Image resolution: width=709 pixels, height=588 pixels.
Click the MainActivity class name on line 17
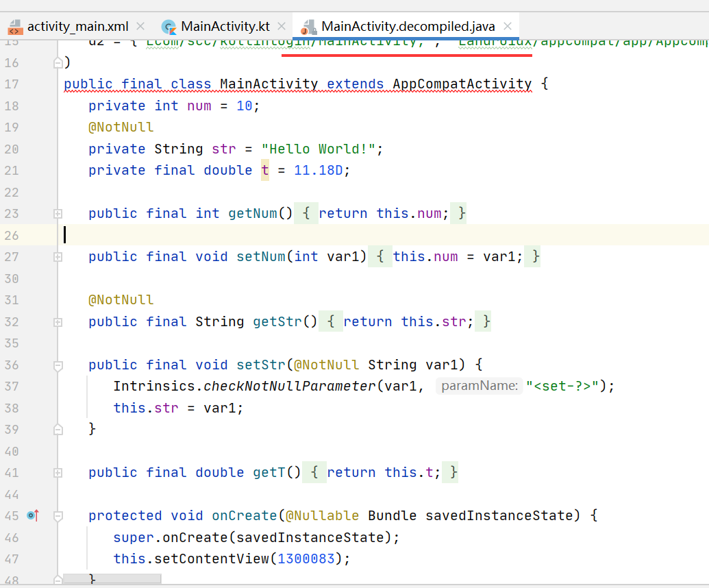[269, 84]
